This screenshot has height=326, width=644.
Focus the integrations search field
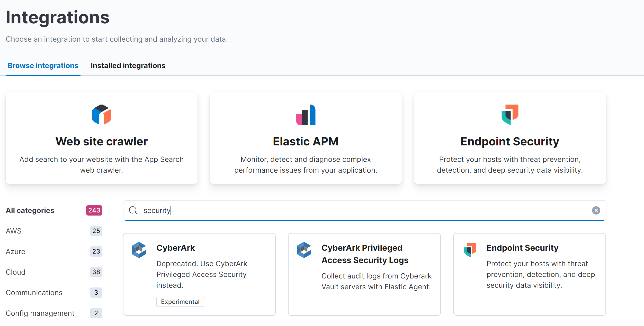point(360,210)
